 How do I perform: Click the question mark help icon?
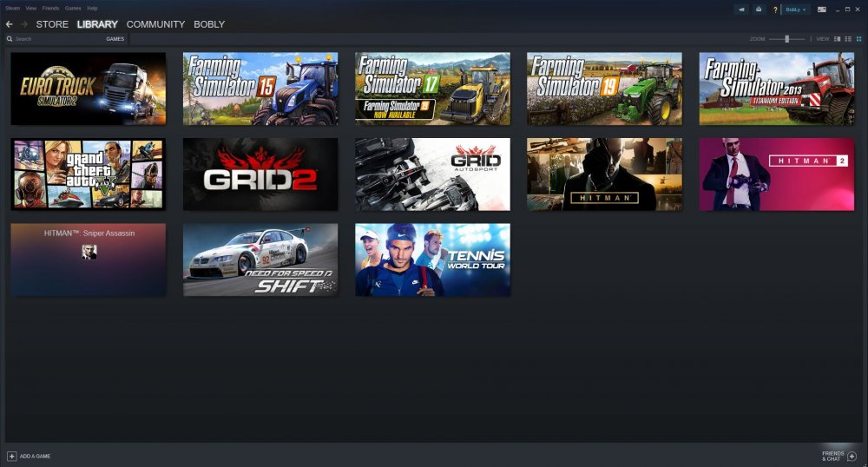click(x=775, y=10)
